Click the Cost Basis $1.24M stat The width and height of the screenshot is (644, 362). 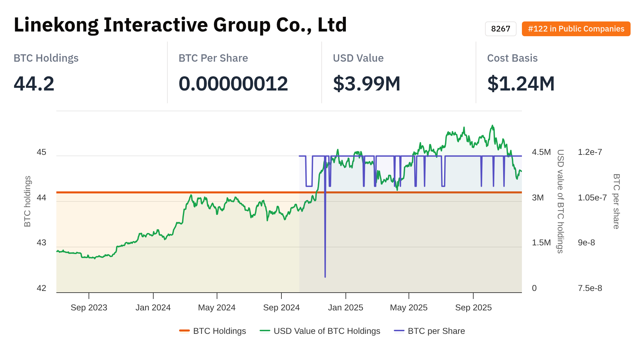pos(521,83)
